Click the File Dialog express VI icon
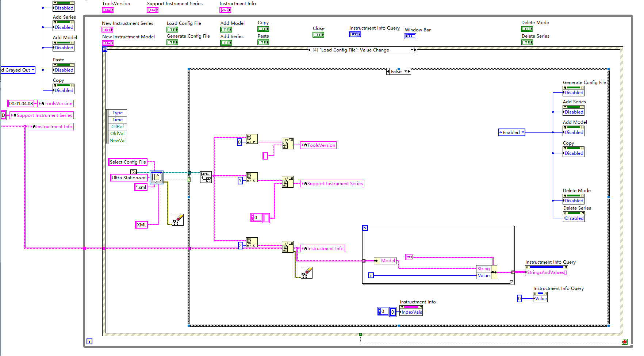 pyautogui.click(x=157, y=177)
